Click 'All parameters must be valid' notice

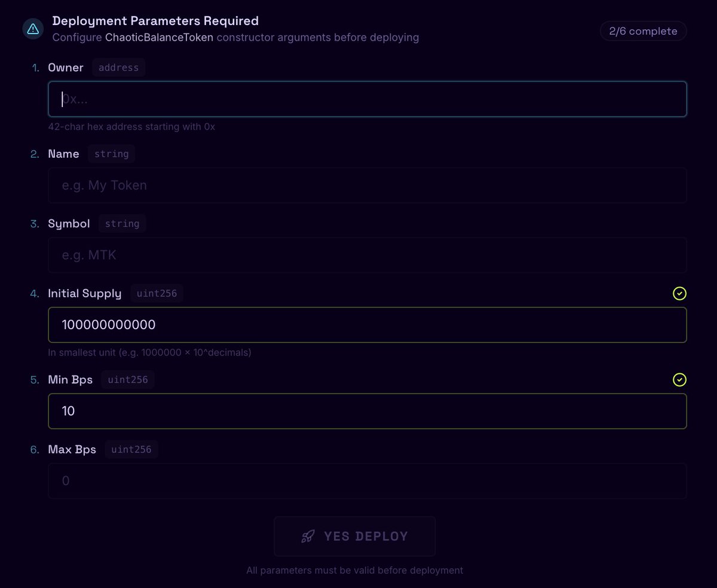point(355,570)
